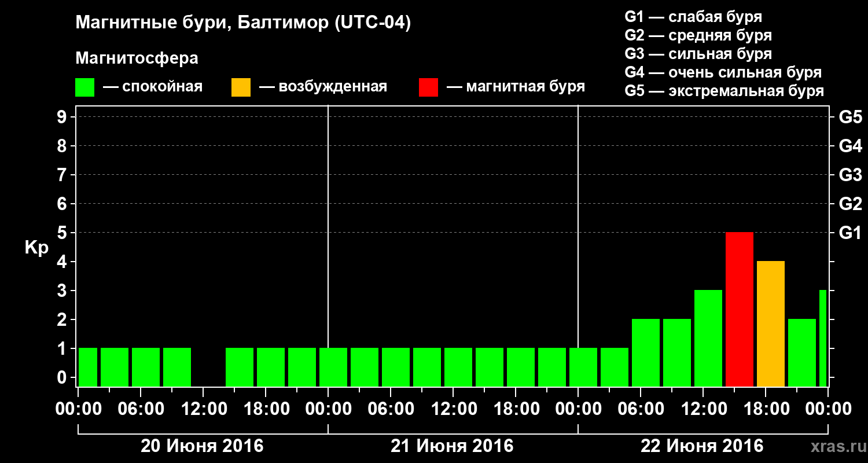Click the green 'спокойная' legend swatch
868x463 pixels.
click(x=85, y=87)
